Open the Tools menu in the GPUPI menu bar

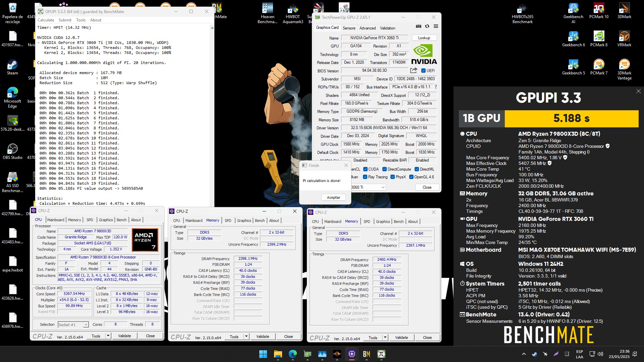[81, 20]
